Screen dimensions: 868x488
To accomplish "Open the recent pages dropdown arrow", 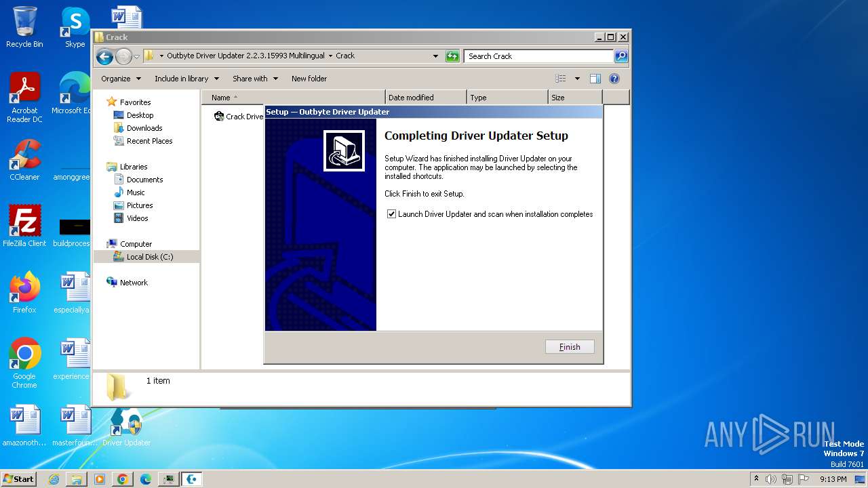I will coord(136,56).
